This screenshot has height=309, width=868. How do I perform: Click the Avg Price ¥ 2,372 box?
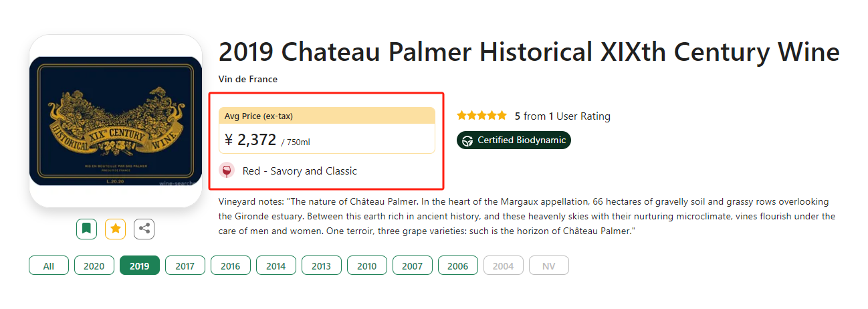pos(327,130)
